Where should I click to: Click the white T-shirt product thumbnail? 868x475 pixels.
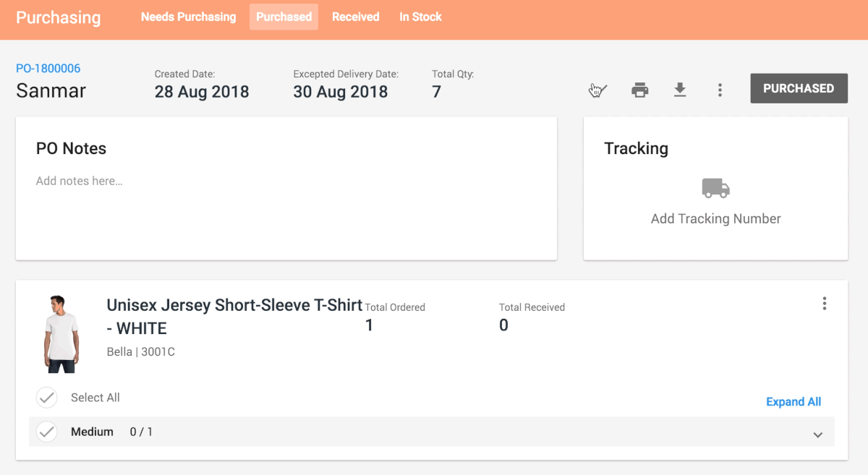click(61, 333)
